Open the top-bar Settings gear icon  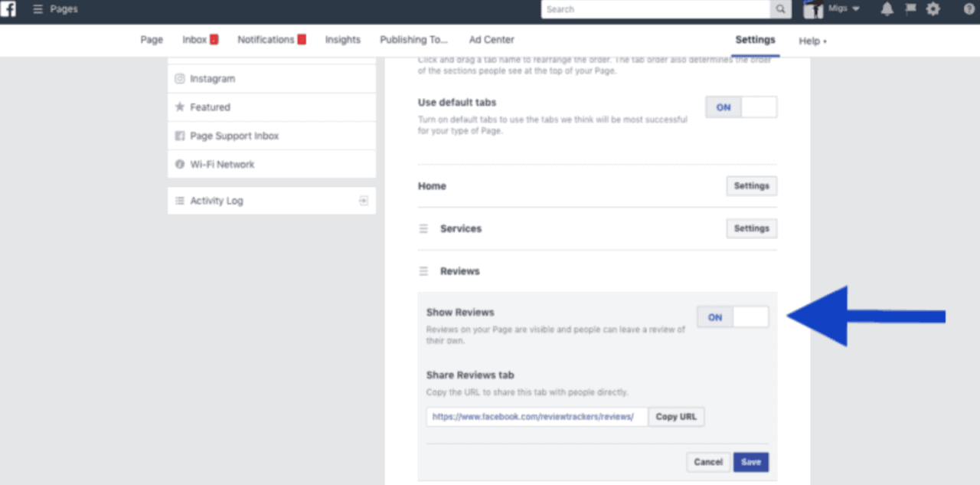(933, 8)
